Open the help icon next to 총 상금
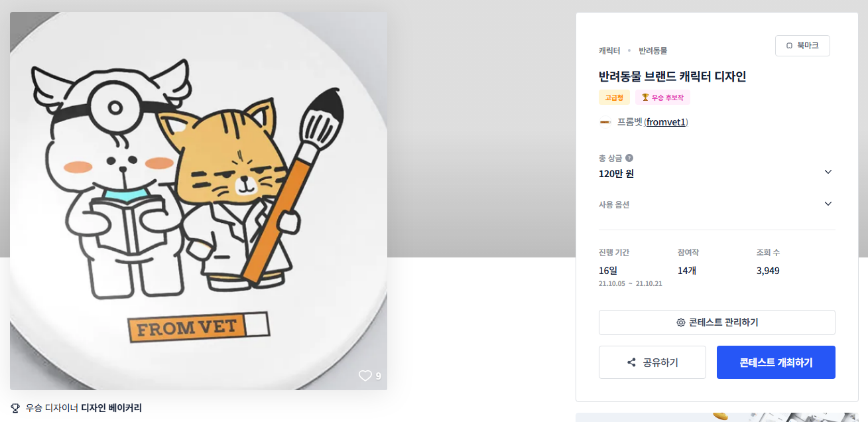This screenshot has height=422, width=868. coord(627,158)
